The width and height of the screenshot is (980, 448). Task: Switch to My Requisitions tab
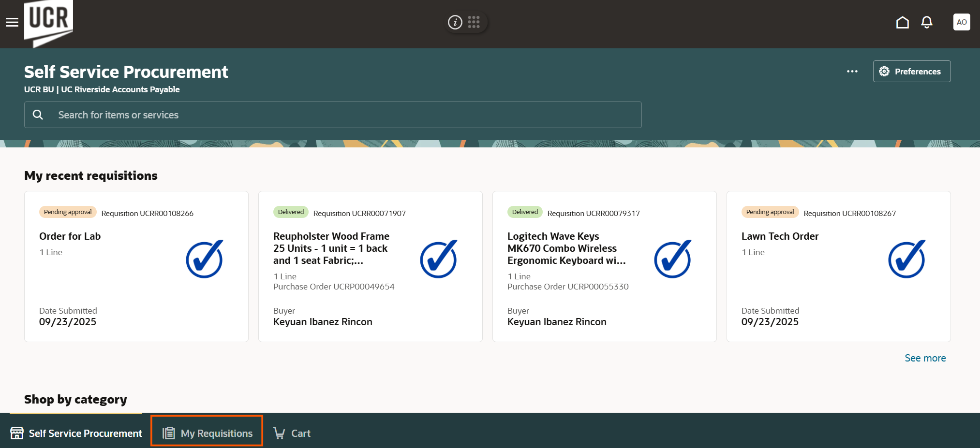point(207,433)
